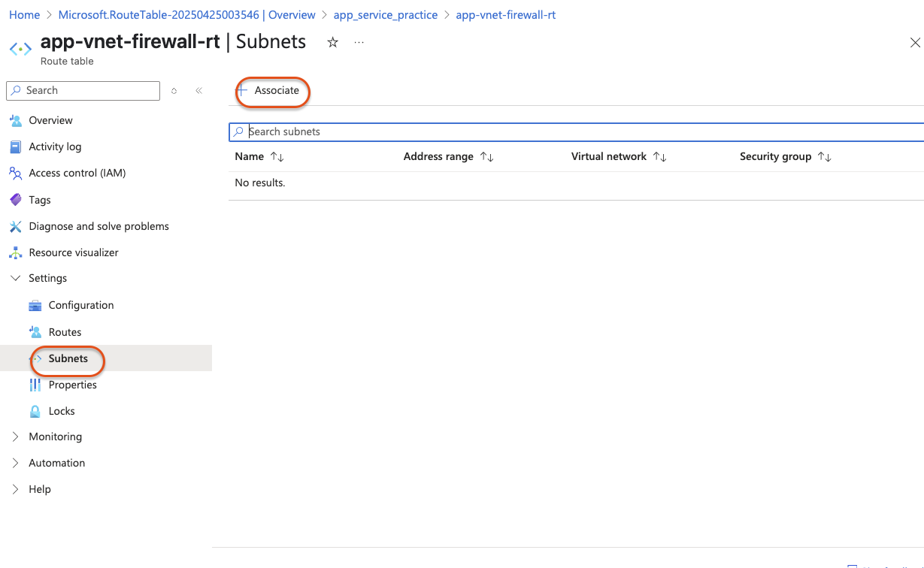924x568 pixels.
Task: Click the Routes icon in Settings
Action: coord(35,332)
